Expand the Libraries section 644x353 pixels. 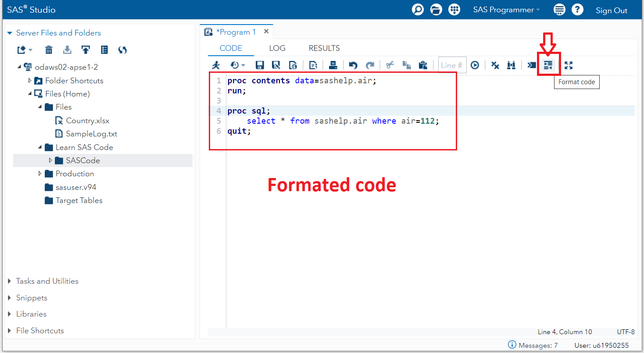coord(10,314)
